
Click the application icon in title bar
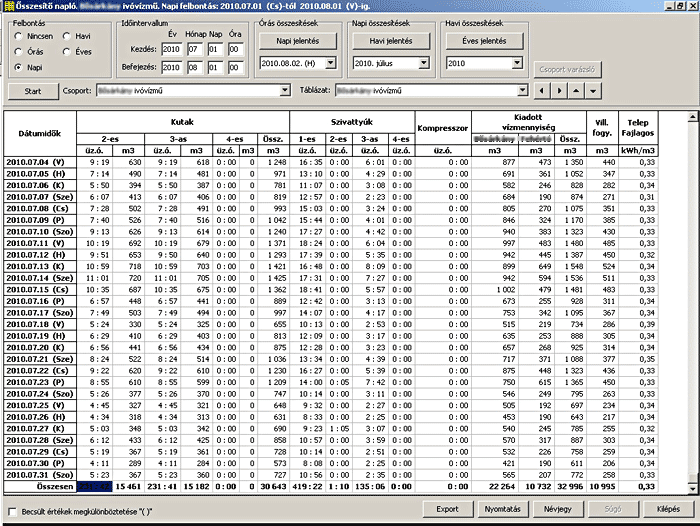pos(9,6)
